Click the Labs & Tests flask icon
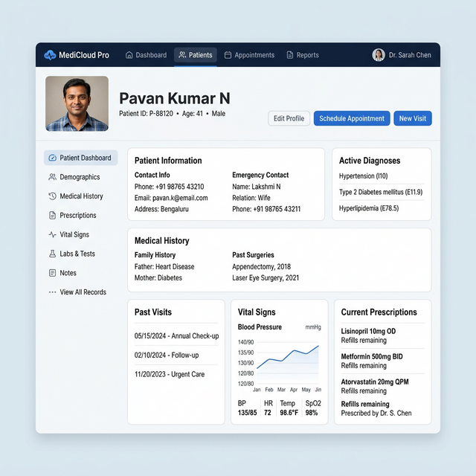Screen dimensions: 476x476 (52, 254)
